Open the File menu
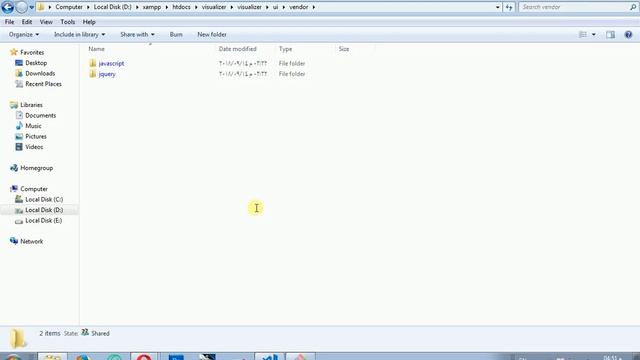This screenshot has width=640, height=360. tap(9, 22)
